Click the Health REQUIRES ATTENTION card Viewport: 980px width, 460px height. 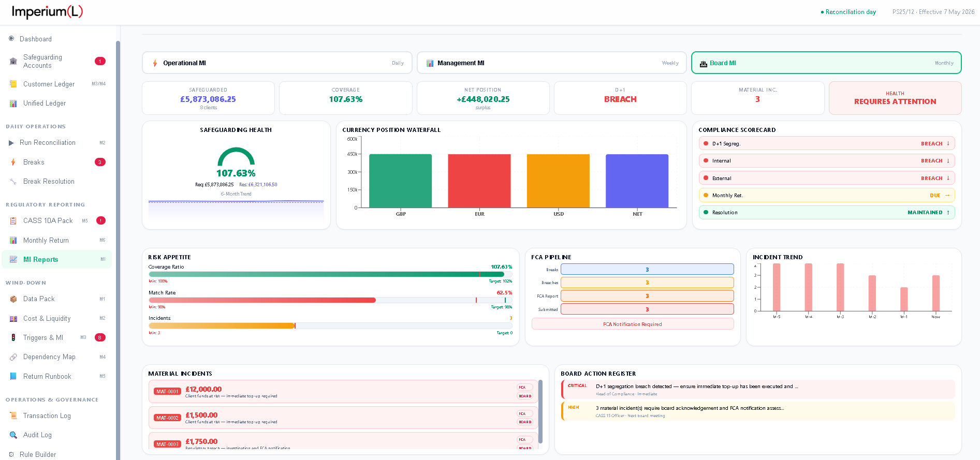coord(895,98)
